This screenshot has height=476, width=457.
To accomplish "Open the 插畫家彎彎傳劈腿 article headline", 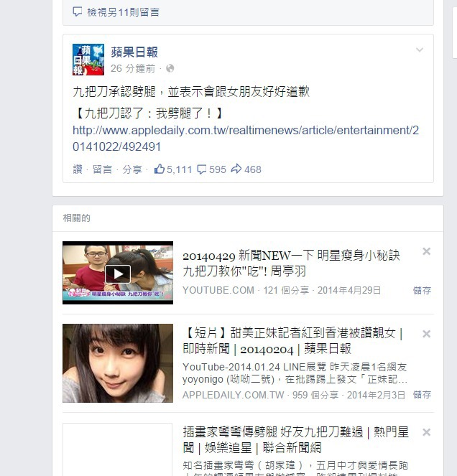I will [295, 439].
